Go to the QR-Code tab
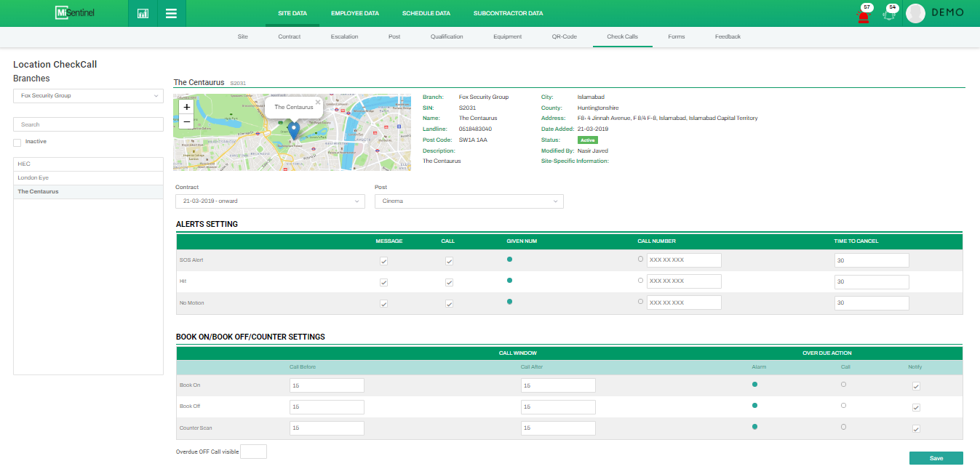Image resolution: width=980 pixels, height=469 pixels. click(x=564, y=36)
